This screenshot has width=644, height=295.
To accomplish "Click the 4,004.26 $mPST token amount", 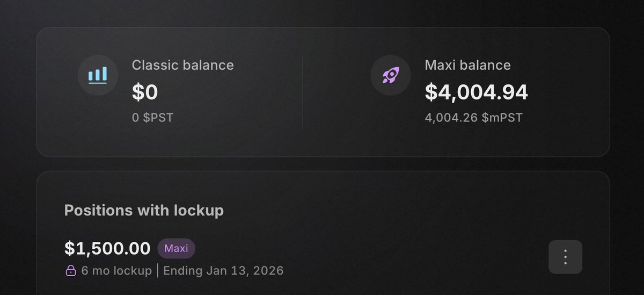I will pyautogui.click(x=474, y=117).
